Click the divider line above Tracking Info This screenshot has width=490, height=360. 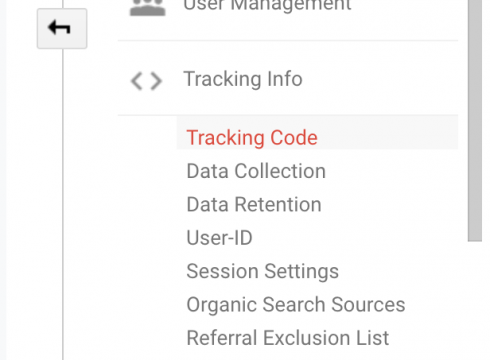coord(288,41)
